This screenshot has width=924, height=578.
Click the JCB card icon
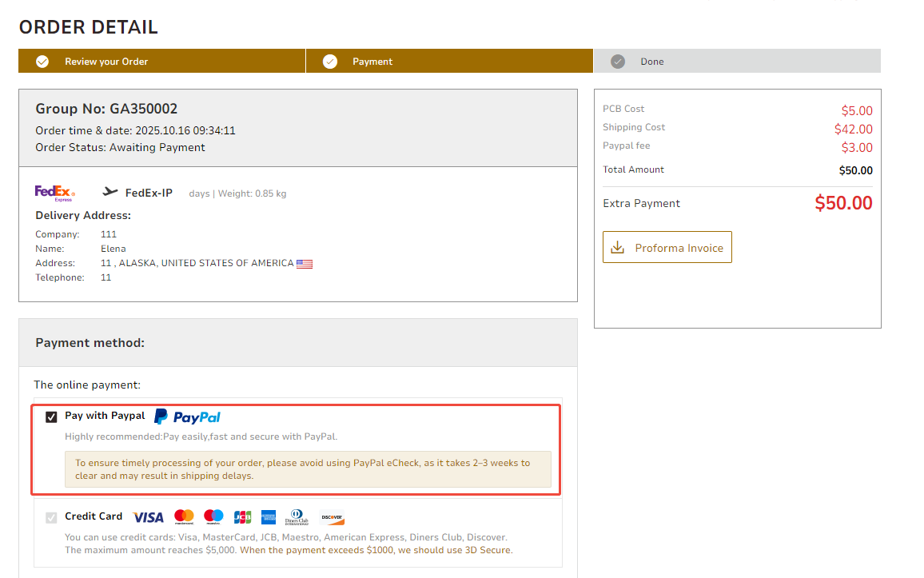(x=242, y=517)
